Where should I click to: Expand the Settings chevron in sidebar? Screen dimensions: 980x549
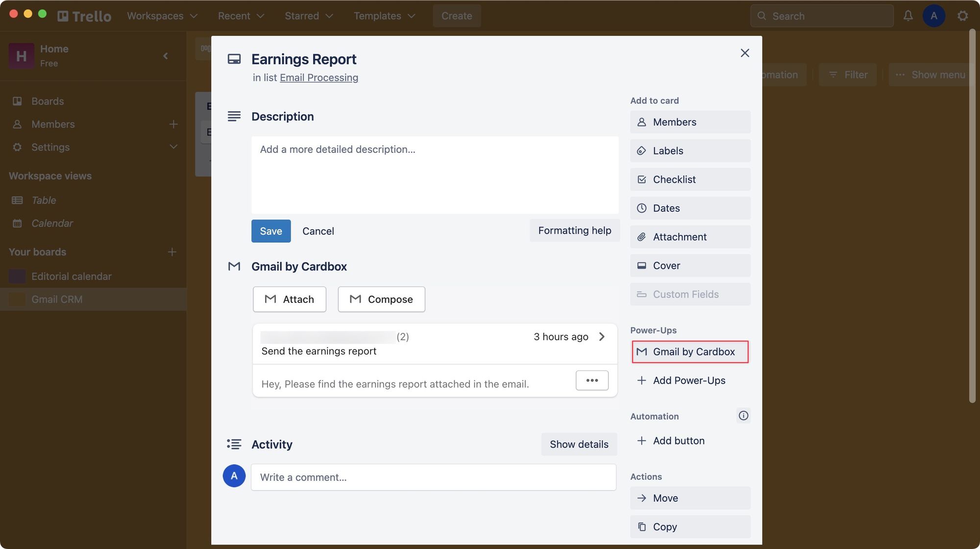pos(173,147)
